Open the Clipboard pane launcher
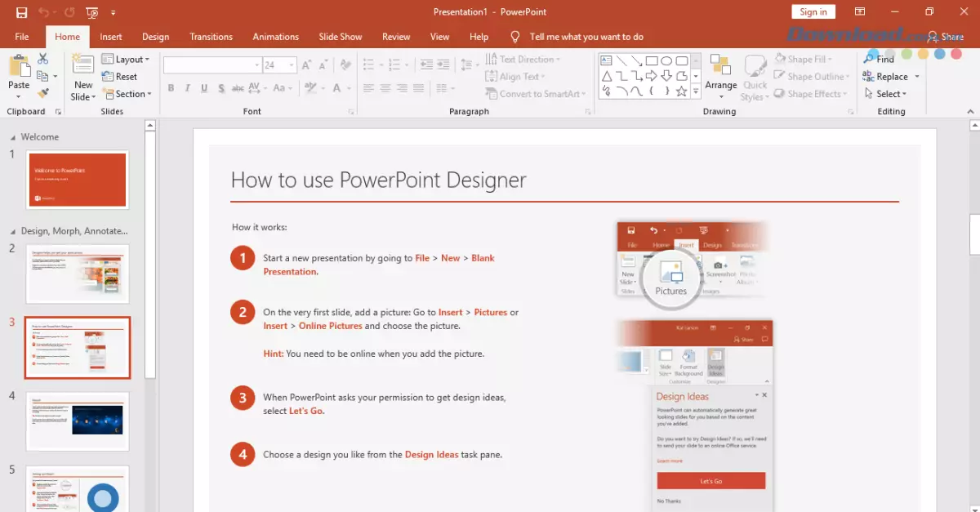This screenshot has height=512, width=980. click(58, 112)
